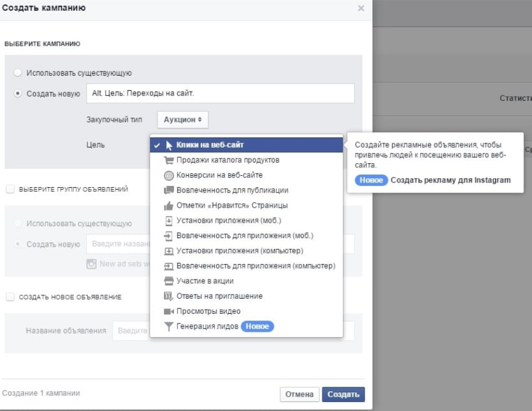This screenshot has width=532, height=411.
Task: Click the funnel icon for Генерация лидов
Action: (x=169, y=326)
